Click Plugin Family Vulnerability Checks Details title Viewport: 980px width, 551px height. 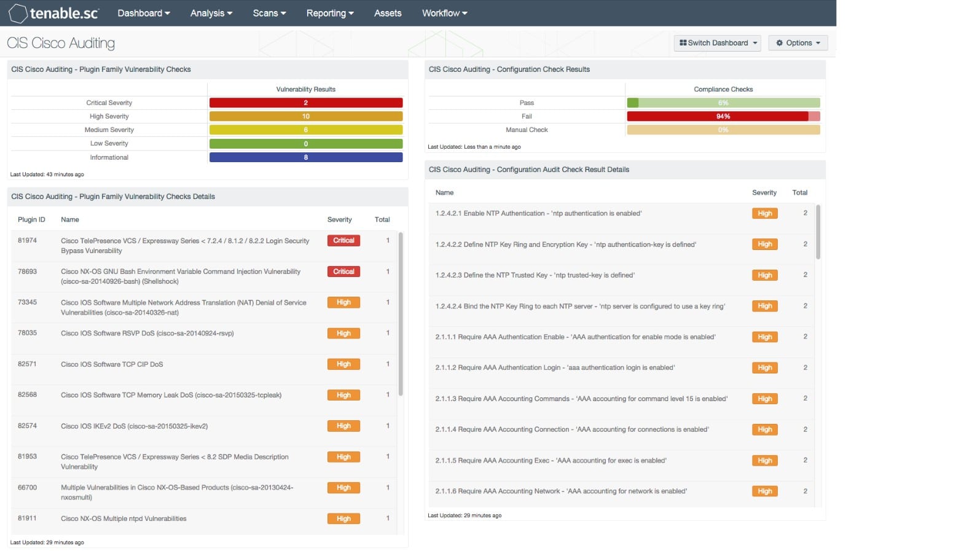tap(113, 197)
